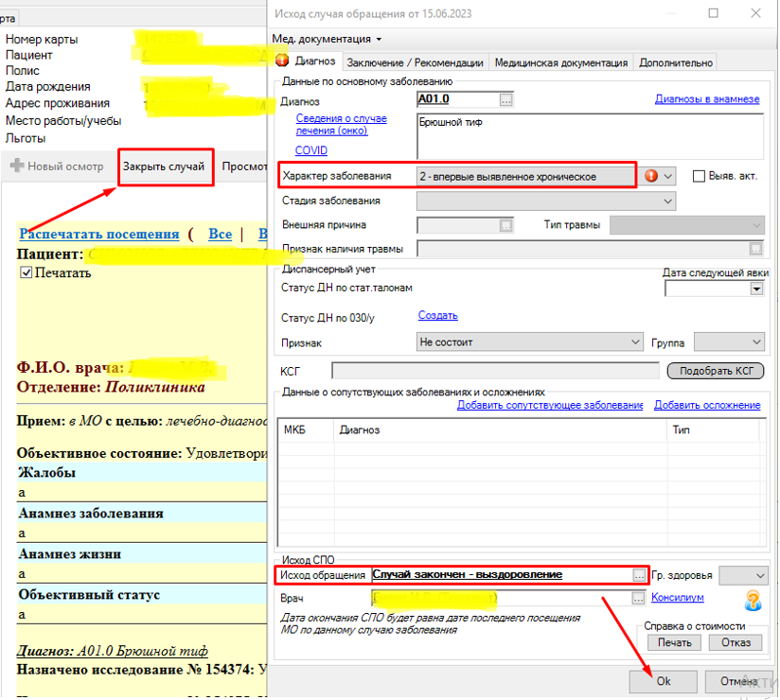The height and width of the screenshot is (700, 780).
Task: Close the Исход случая обращения dialog
Action: tap(755, 13)
